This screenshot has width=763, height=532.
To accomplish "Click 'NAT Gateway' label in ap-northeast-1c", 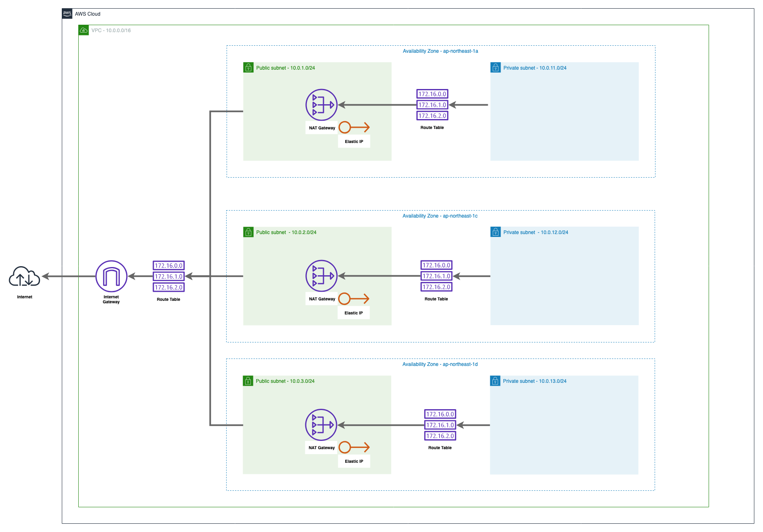I will tap(322, 299).
